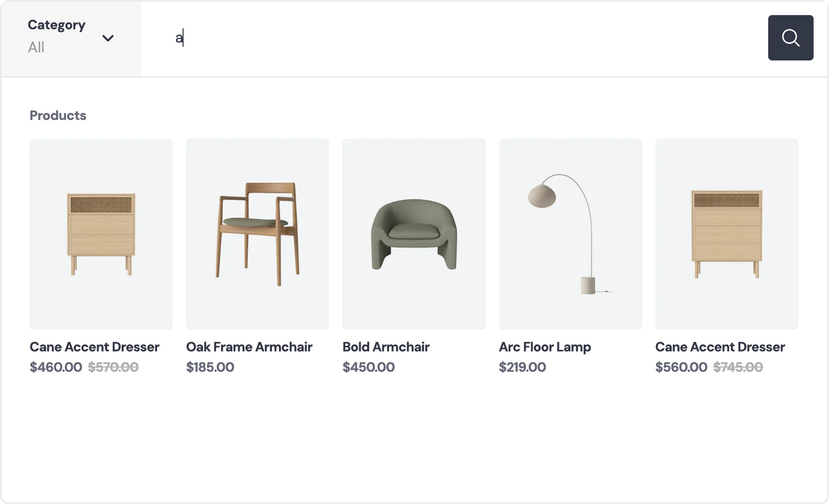This screenshot has width=829, height=504.
Task: Select the green Bold Armchair image
Action: 414,234
